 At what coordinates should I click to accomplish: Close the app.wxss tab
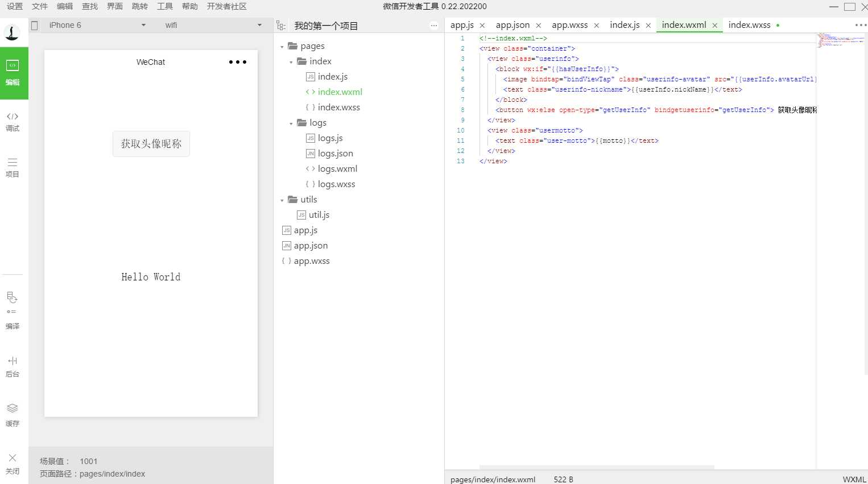[596, 26]
